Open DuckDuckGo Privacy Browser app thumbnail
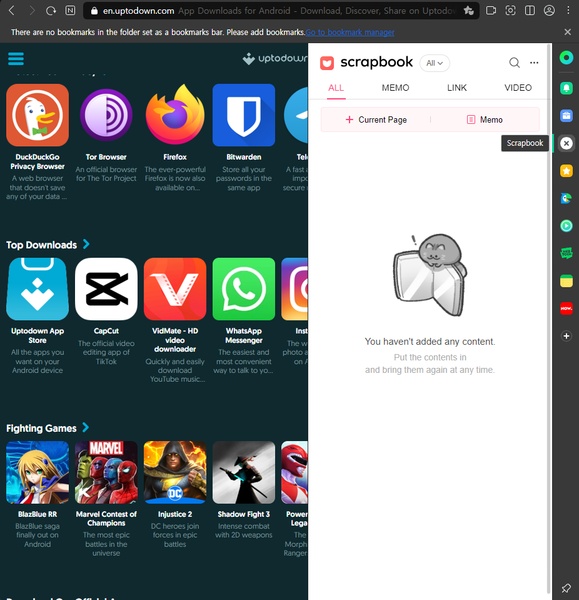 (38, 115)
